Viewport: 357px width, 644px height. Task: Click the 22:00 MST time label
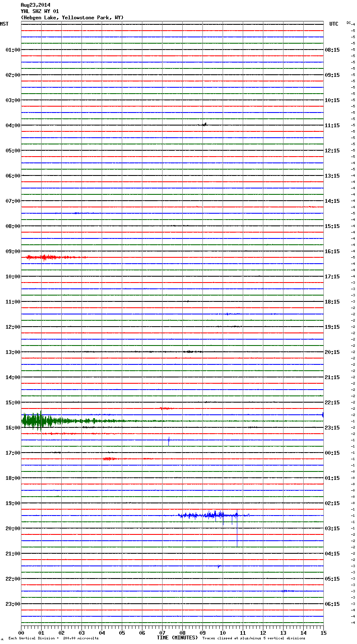click(13, 579)
